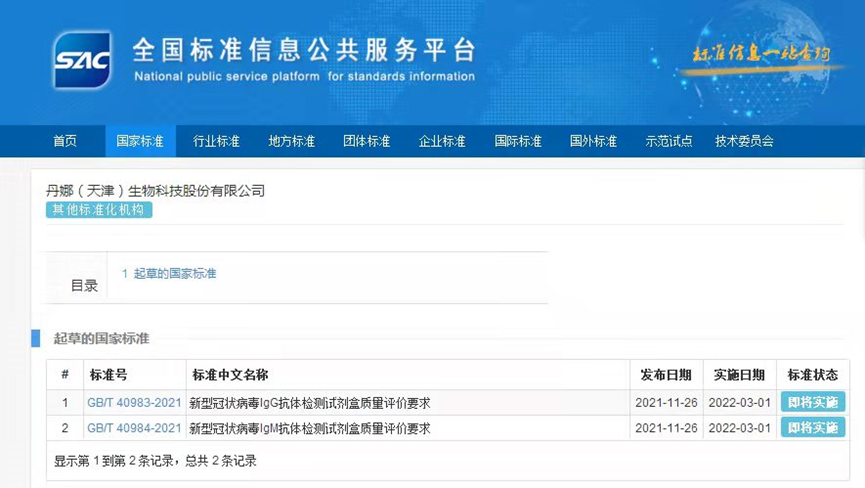Screen dimensions: 865x488
Task: Click 即将实施 badge for GB/T 40983-2021
Action: pyautogui.click(x=812, y=403)
